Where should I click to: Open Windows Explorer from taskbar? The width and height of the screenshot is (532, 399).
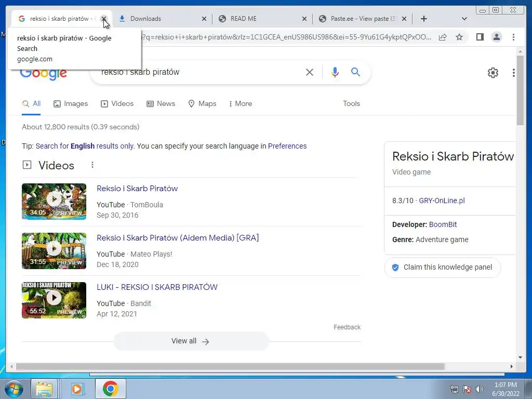point(44,389)
